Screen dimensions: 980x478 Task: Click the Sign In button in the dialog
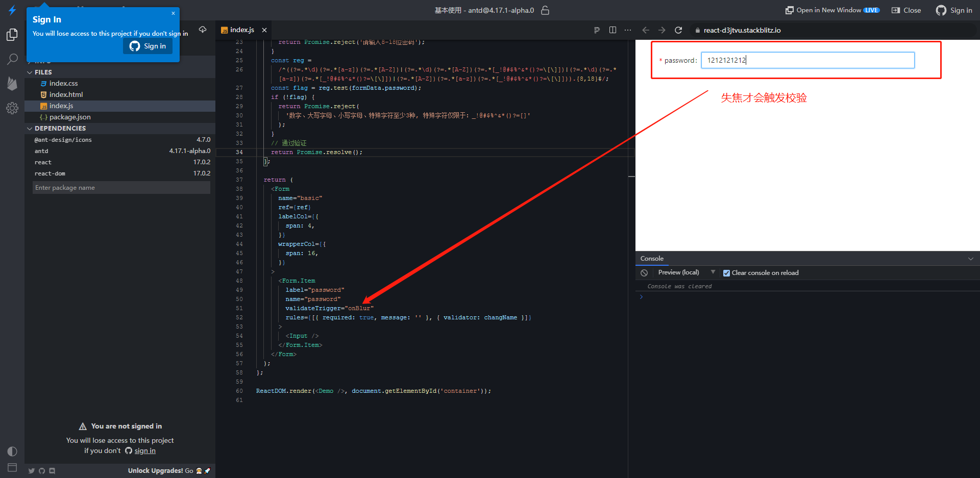pyautogui.click(x=148, y=46)
